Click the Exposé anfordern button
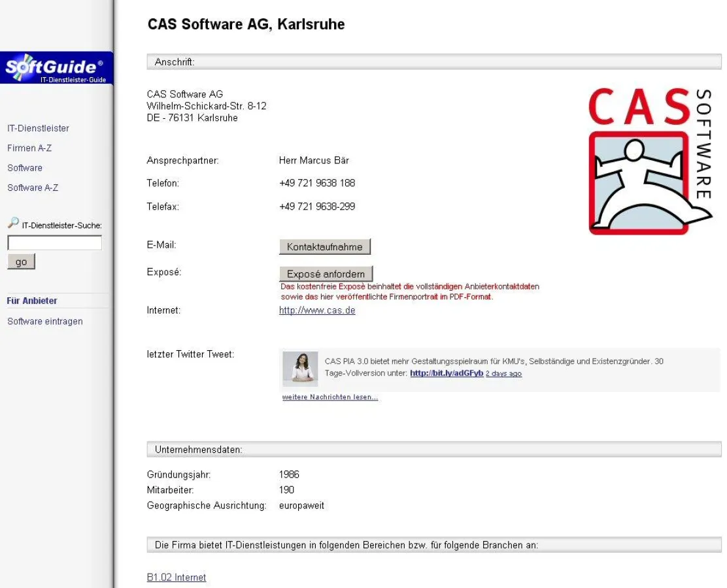Image resolution: width=727 pixels, height=588 pixels. [x=326, y=273]
